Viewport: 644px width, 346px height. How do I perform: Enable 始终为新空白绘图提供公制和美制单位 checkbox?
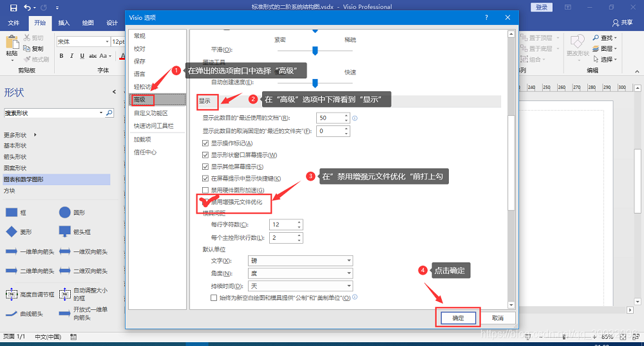(214, 298)
